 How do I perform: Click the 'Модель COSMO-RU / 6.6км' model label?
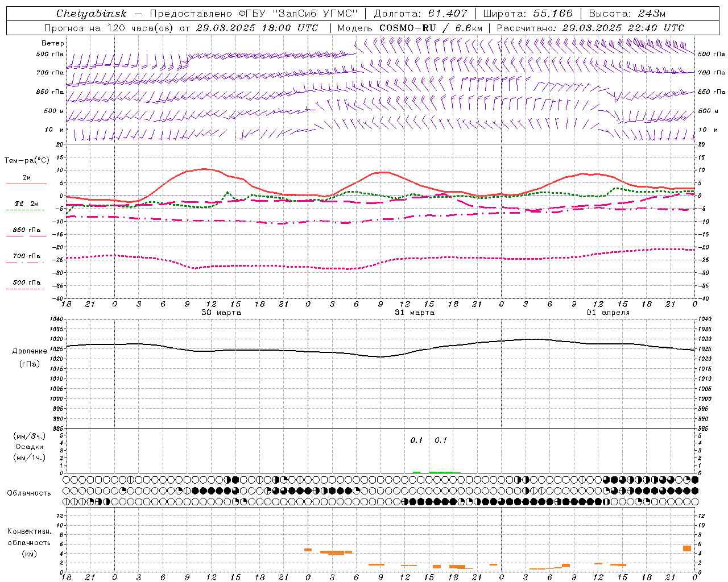409,28
